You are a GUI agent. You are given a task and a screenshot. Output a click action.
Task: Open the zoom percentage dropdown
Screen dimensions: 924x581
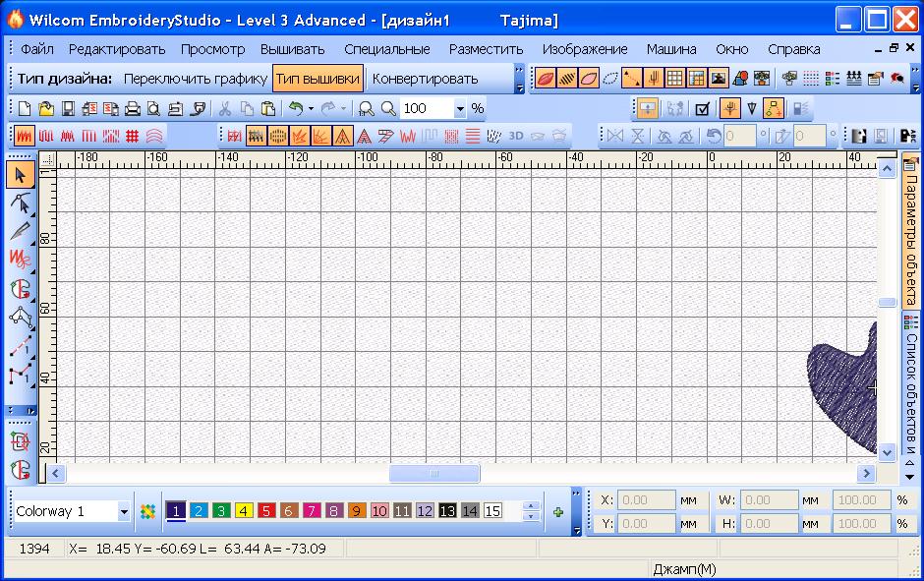[x=460, y=108]
